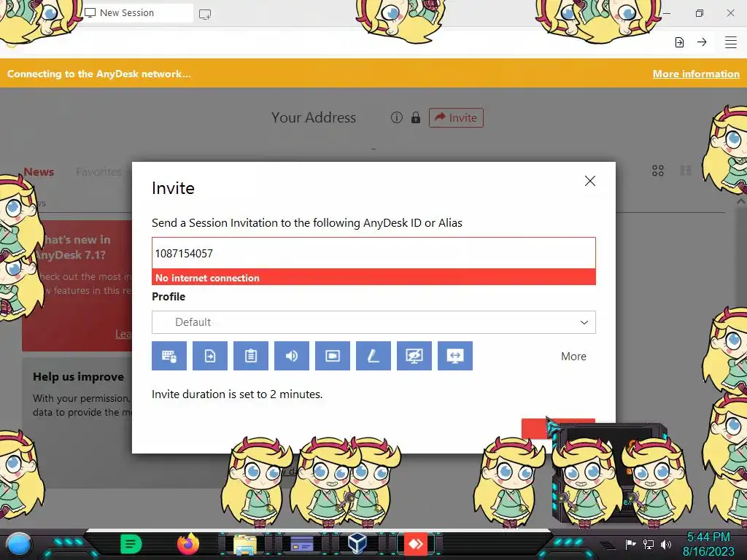The height and width of the screenshot is (560, 747).
Task: Toggle session recording permission
Action: (x=333, y=356)
